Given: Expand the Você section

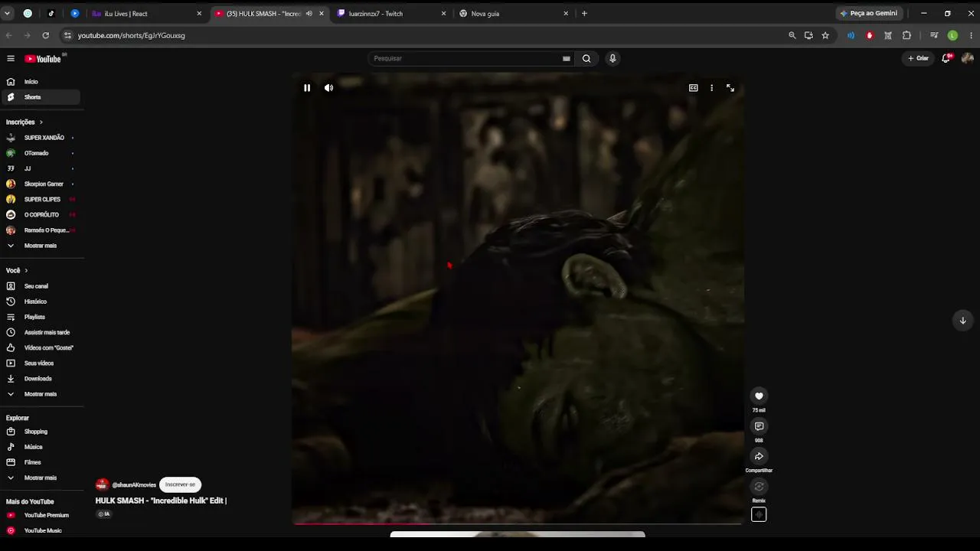Looking at the screenshot, I should (17, 271).
